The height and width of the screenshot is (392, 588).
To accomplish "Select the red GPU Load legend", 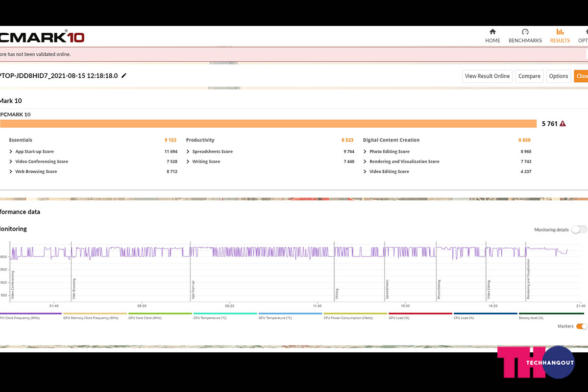I will (420, 316).
